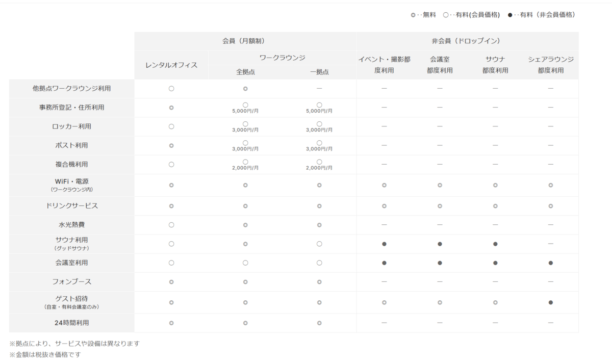Click 2,000円/月 price in the 一拠点 column
Viewport: 612px width, 364px height.
coord(319,168)
